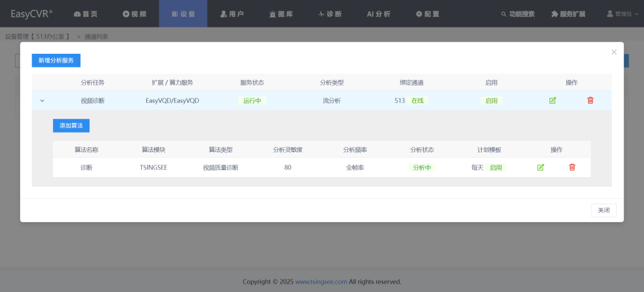Viewport: 644px width, 292px height.
Task: Click the 在线 channel status tag
Action: (417, 100)
